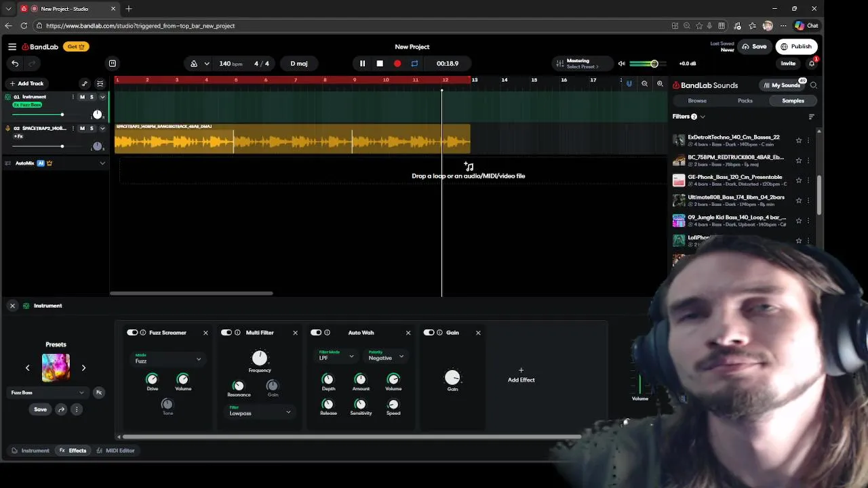Mute track 01 Instrument
Viewport: 868px width, 488px height.
[82, 97]
